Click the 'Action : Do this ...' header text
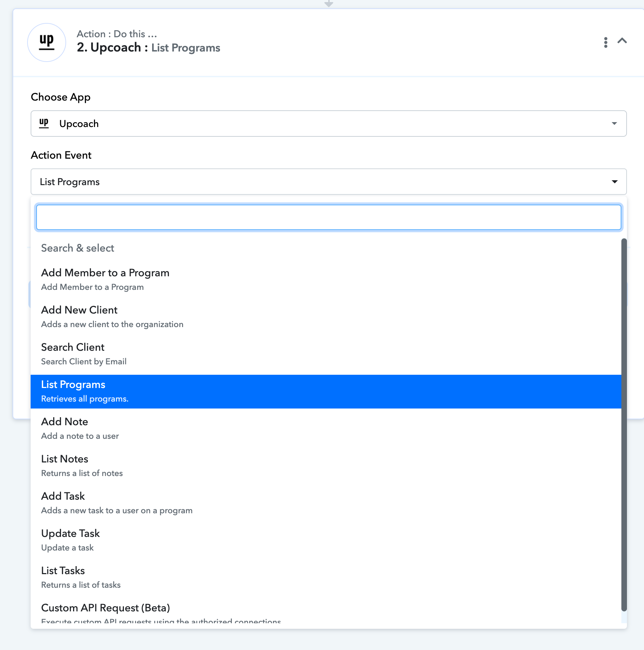The width and height of the screenshot is (644, 650). coord(117,34)
